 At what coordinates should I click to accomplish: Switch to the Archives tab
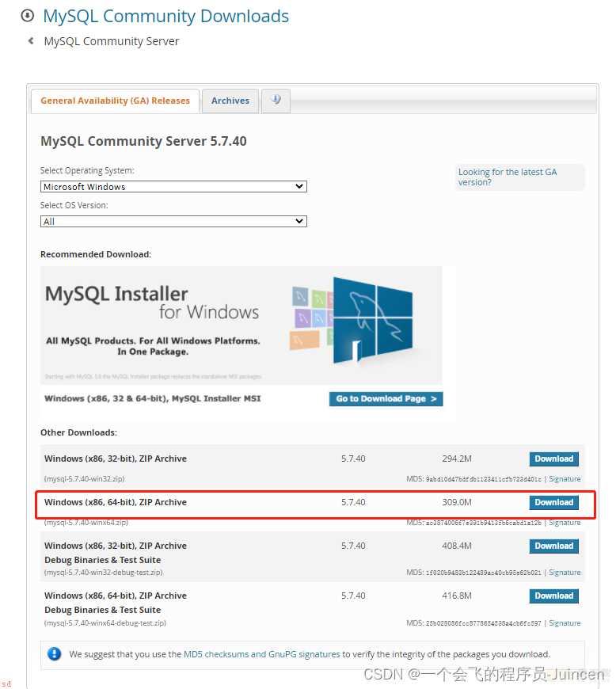coord(230,101)
